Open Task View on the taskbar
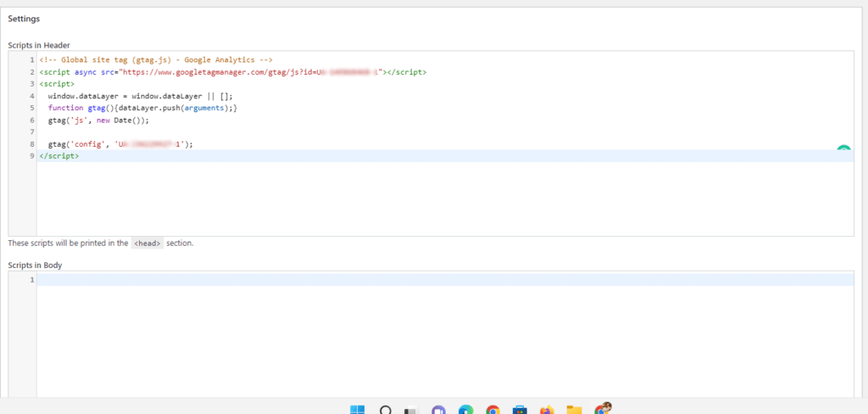 pos(411,411)
